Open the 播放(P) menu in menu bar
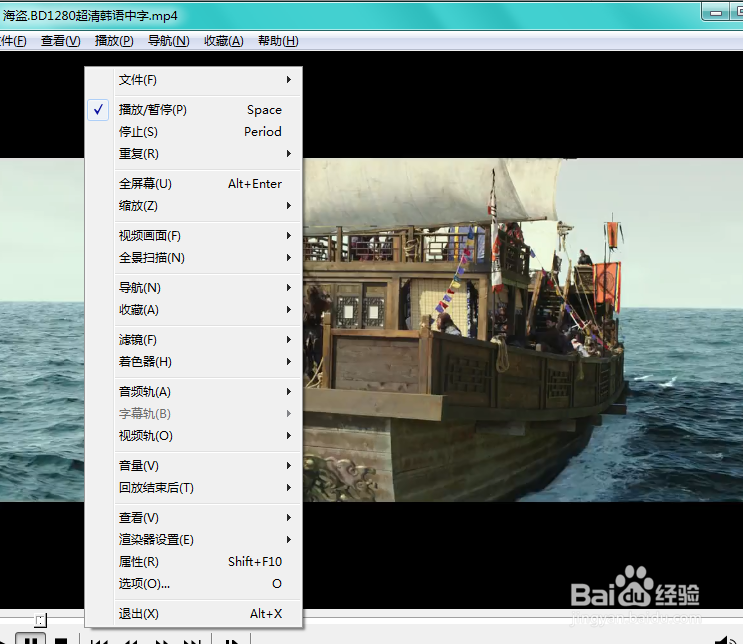The width and height of the screenshot is (743, 644). 114,41
